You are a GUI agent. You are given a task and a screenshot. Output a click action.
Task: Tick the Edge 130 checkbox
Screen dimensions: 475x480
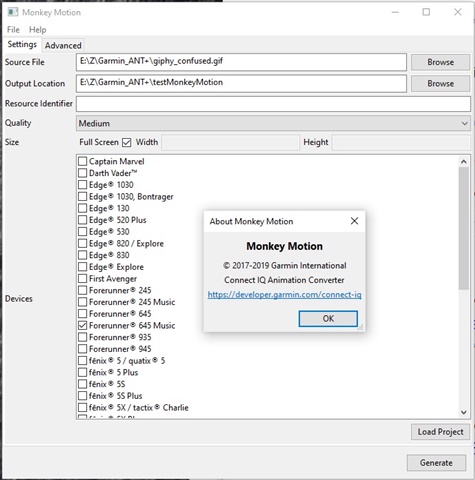tap(82, 208)
